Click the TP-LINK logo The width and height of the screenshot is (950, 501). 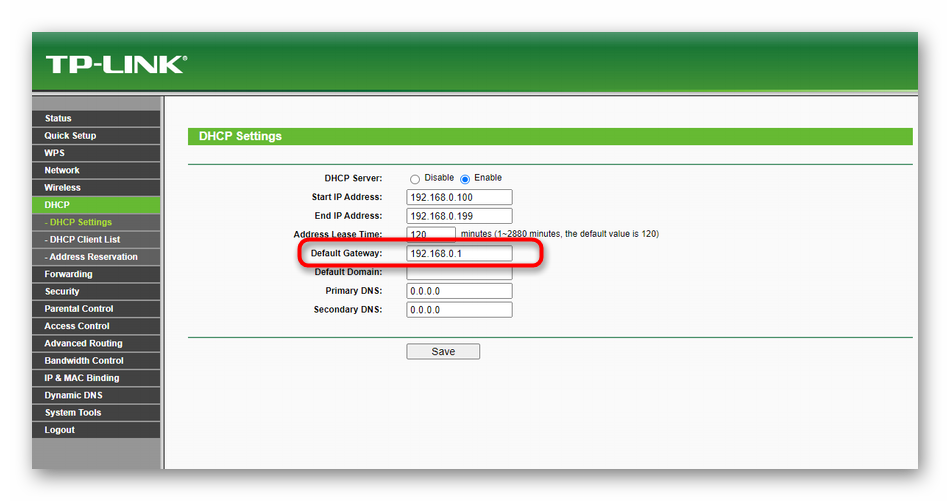(x=116, y=64)
